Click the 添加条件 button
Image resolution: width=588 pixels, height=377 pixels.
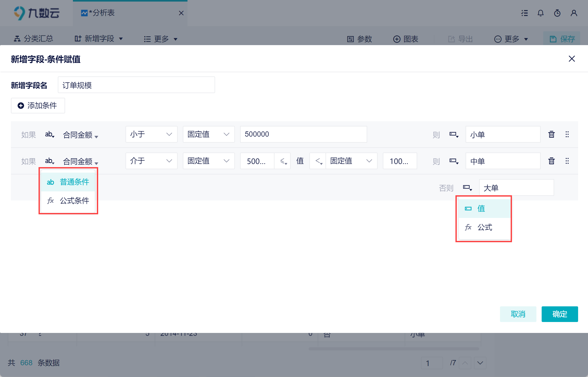(38, 106)
